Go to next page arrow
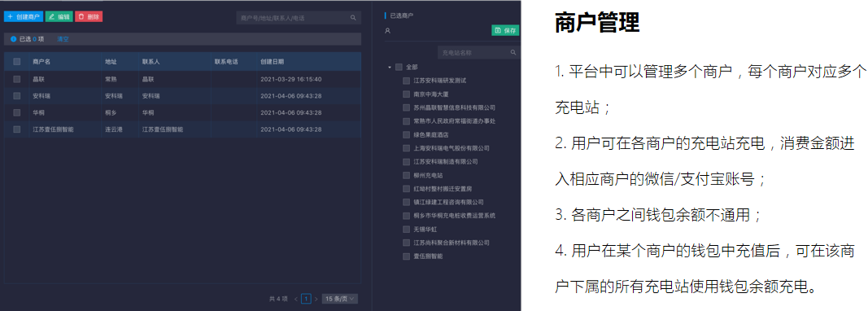This screenshot has height=311, width=868. (x=316, y=300)
